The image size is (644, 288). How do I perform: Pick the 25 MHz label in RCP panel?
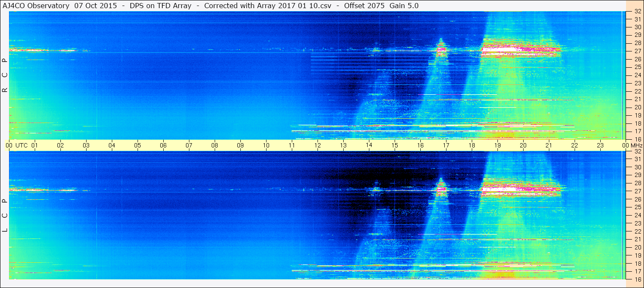(637, 67)
